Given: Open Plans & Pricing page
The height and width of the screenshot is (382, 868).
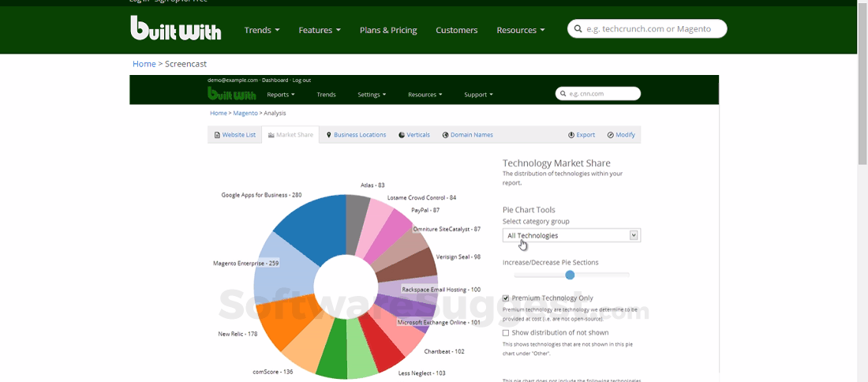Looking at the screenshot, I should click(388, 30).
